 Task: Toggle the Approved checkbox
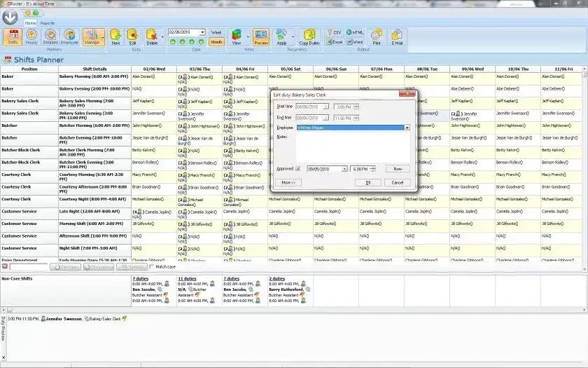pos(298,169)
